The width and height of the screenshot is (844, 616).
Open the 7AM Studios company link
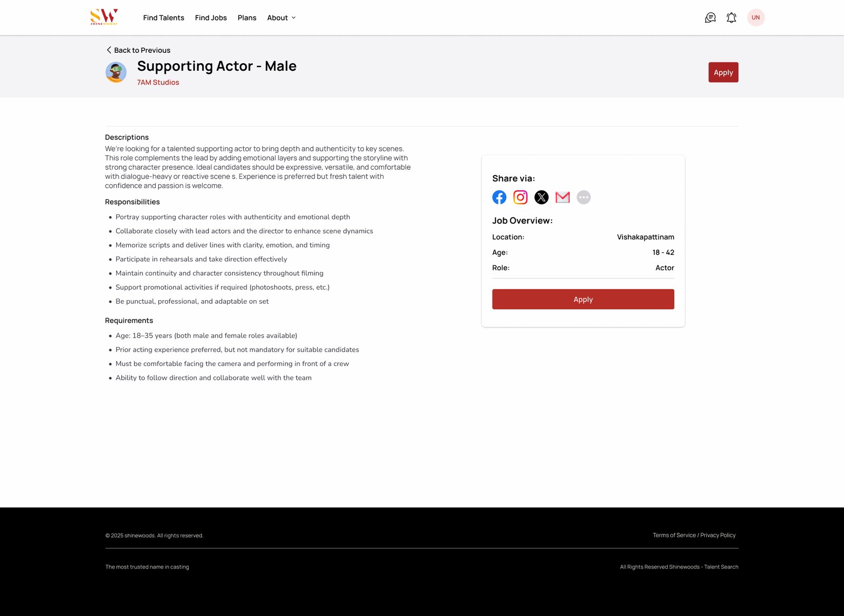[158, 82]
